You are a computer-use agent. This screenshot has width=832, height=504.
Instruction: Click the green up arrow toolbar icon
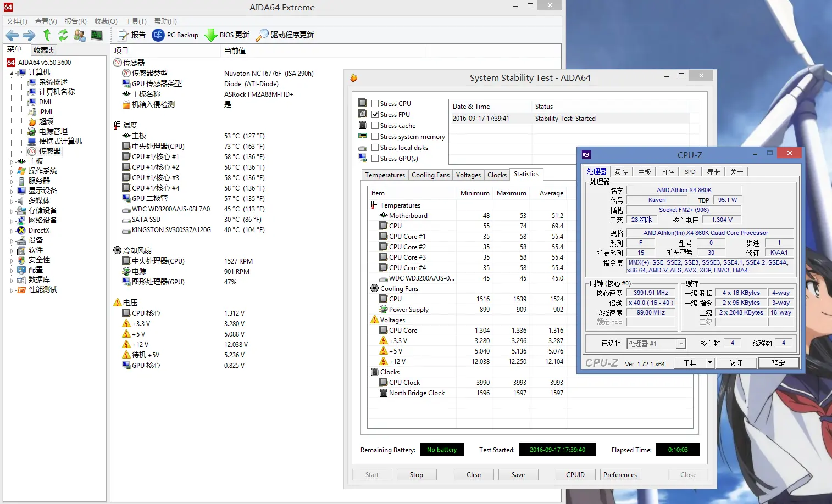coord(47,35)
